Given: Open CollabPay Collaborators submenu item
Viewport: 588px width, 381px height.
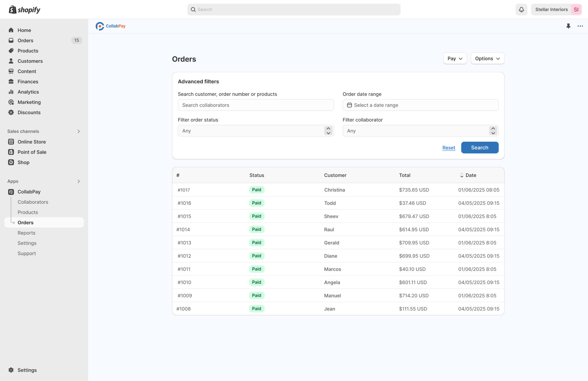Looking at the screenshot, I should (x=33, y=202).
